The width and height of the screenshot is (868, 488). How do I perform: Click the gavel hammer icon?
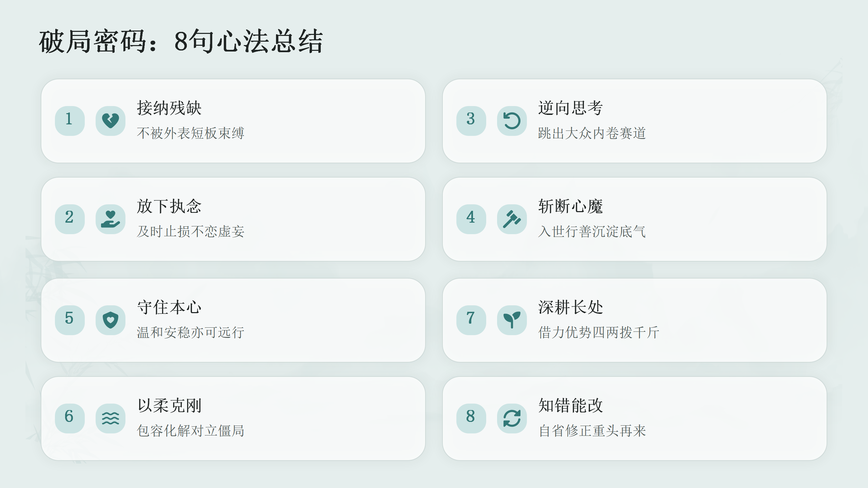[512, 219]
